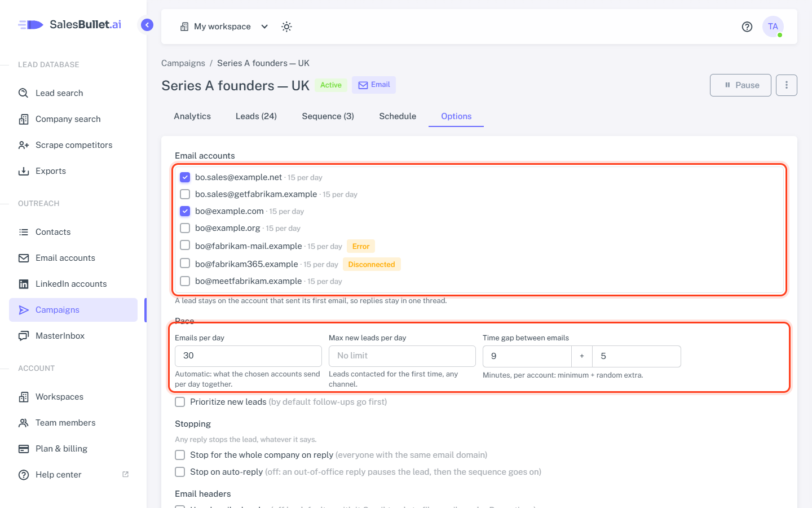The image size is (812, 508).
Task: Open MasterInbox
Action: point(73,336)
